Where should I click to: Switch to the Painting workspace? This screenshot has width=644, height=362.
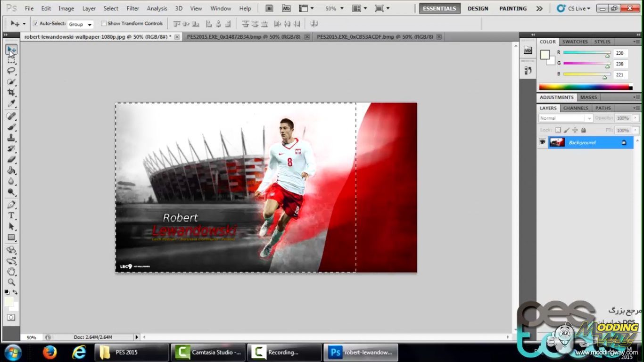(x=513, y=8)
